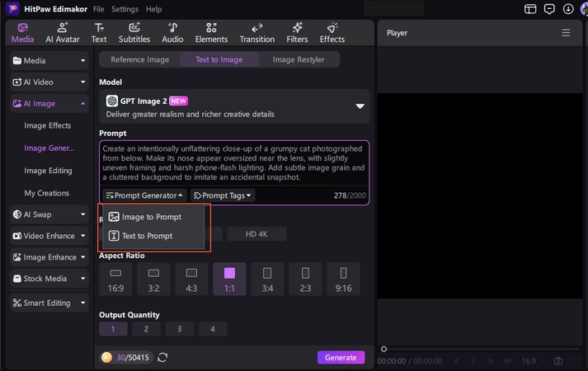Screen dimensions: 588x371
Task: Choose Image to Prompt from the menu
Action: [153, 217]
